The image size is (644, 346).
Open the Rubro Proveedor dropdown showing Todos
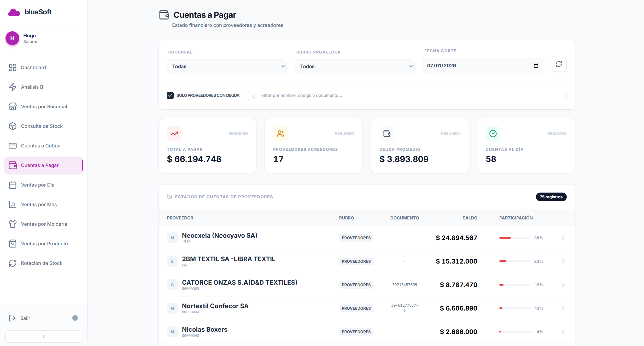point(355,66)
